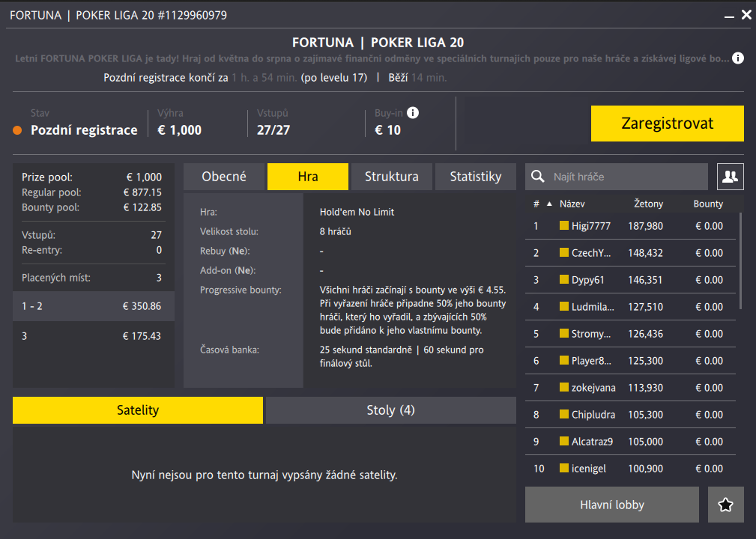Switch to the Obecné tab
This screenshot has height=539, width=756.
(x=224, y=177)
